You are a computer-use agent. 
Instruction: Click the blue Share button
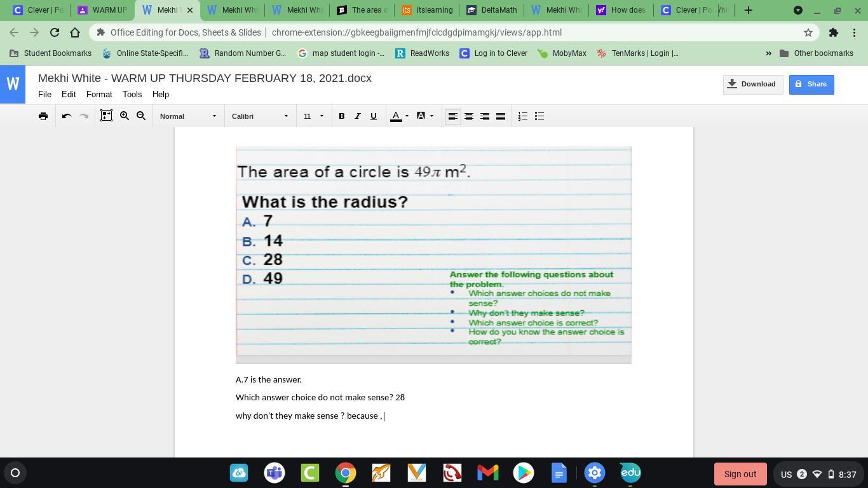(811, 85)
